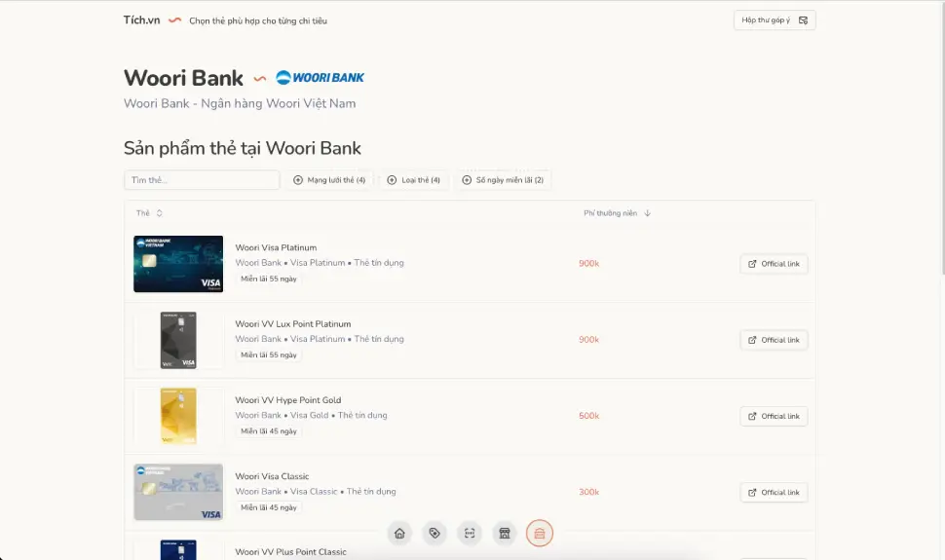
Task: Go to home via dock icon
Action: (x=399, y=533)
